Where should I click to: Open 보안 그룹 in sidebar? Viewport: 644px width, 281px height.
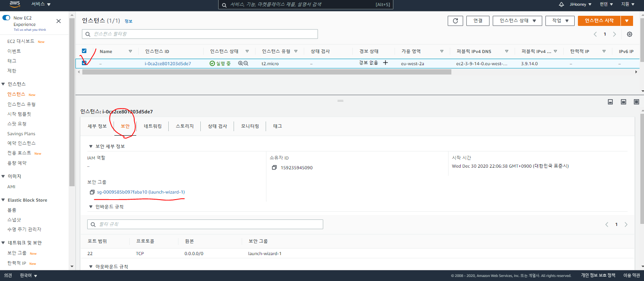click(17, 253)
